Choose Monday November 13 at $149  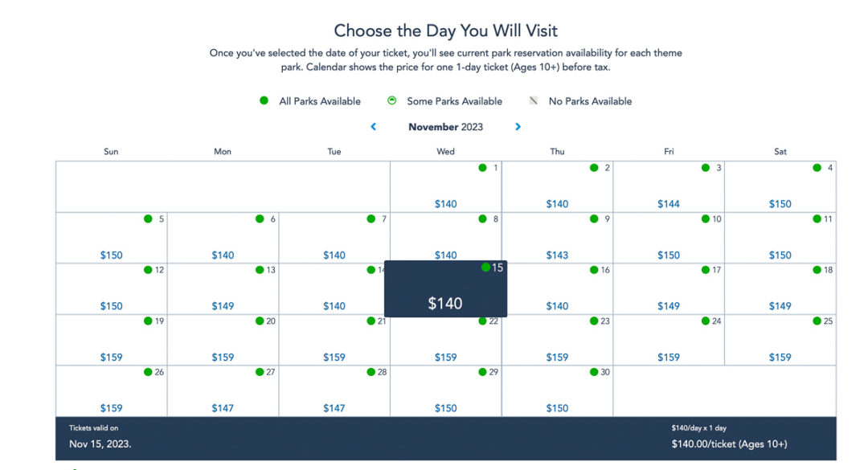(223, 289)
